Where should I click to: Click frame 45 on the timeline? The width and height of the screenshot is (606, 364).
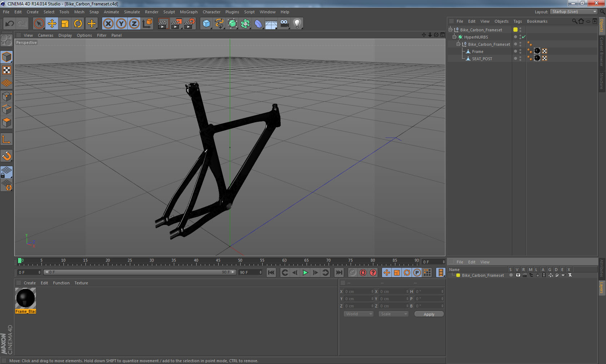(218, 261)
